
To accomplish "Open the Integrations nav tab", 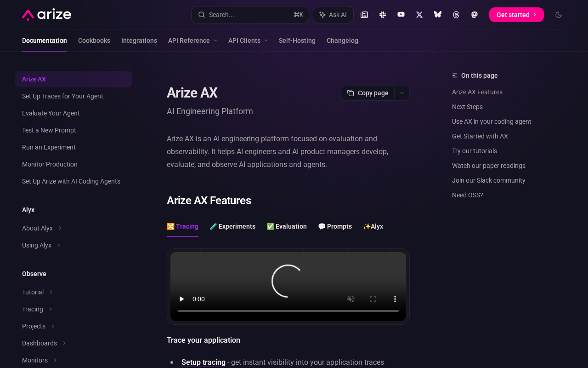I will point(139,40).
